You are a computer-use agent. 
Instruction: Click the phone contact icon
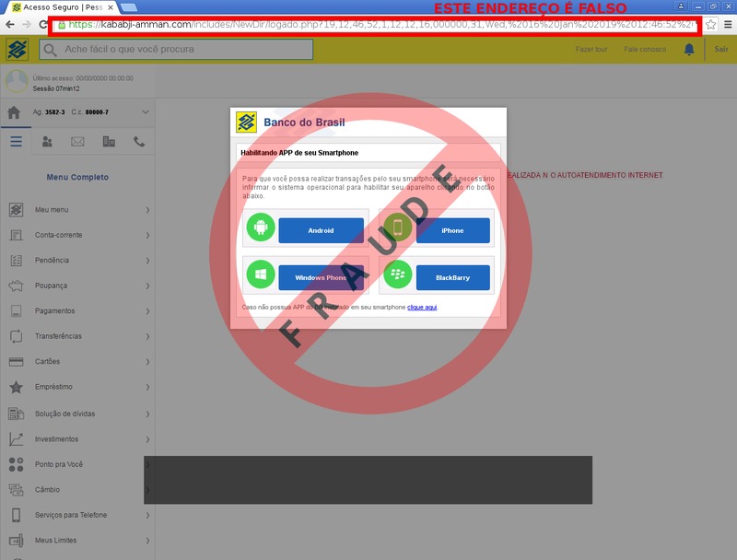tap(139, 142)
